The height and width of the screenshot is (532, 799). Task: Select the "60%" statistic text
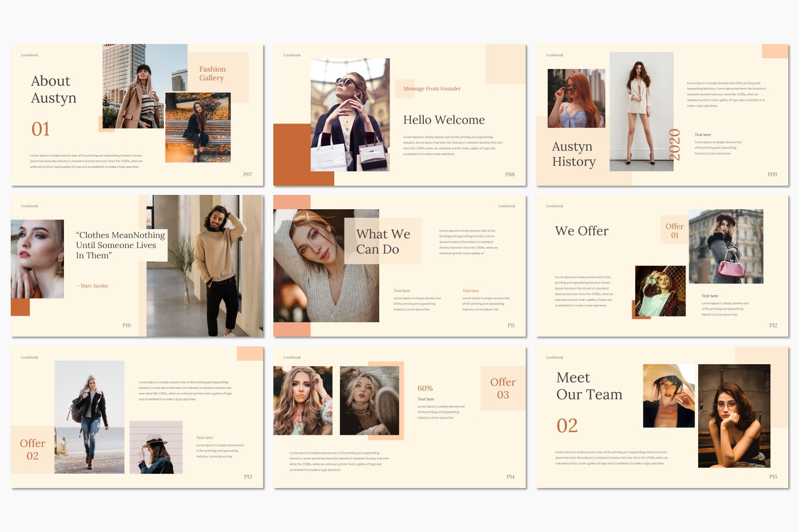coord(425,388)
